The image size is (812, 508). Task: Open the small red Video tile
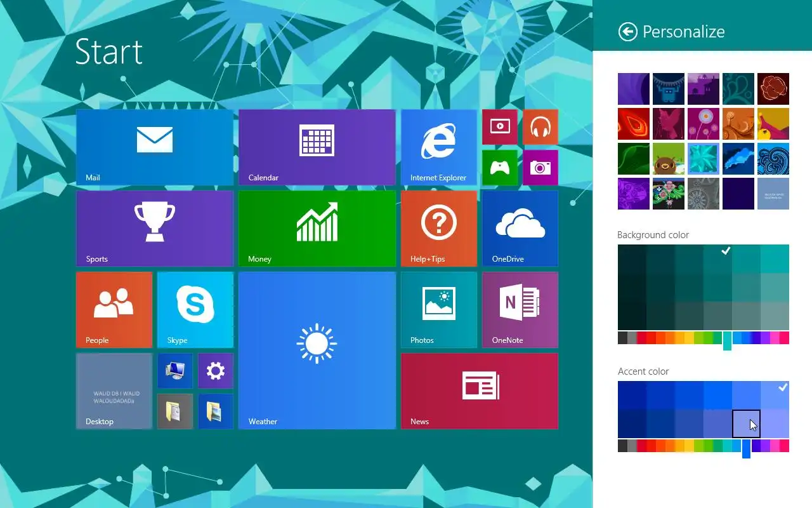(500, 127)
